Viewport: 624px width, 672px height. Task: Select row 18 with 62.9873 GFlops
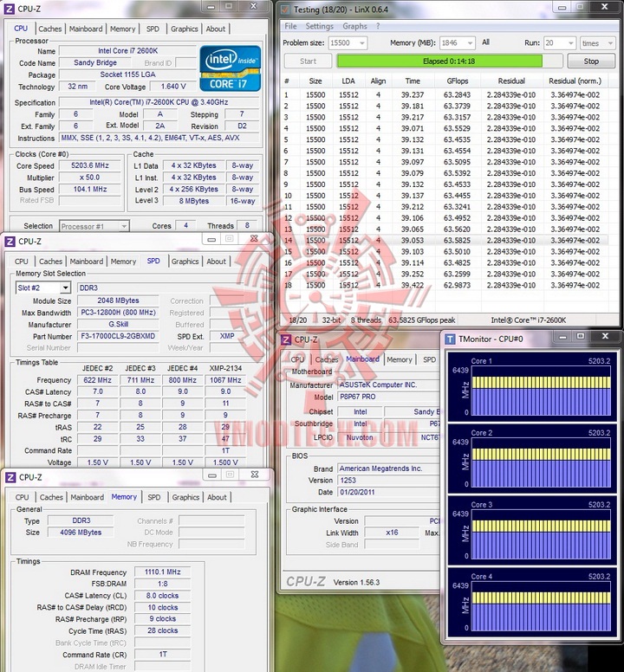click(445, 285)
